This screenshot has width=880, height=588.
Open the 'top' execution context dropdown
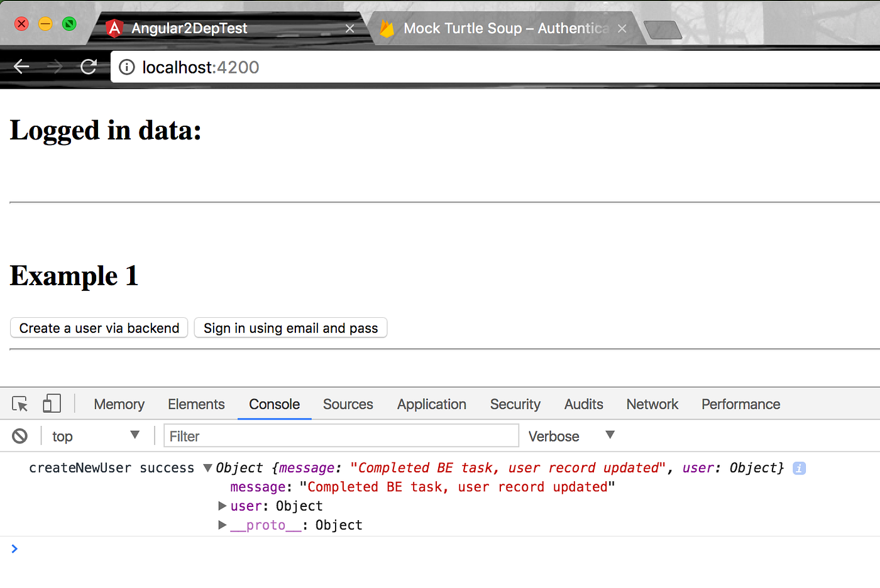click(96, 436)
